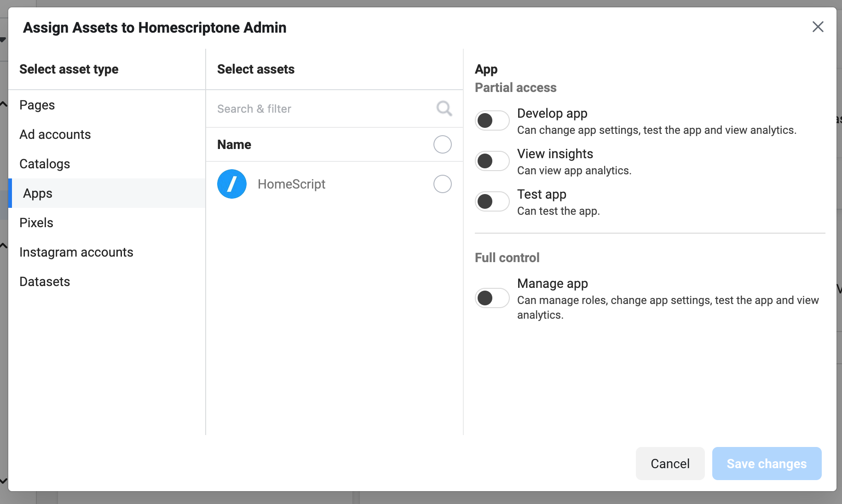Focus the Search & filter field
Screen dimensions: 842x504
coord(334,109)
